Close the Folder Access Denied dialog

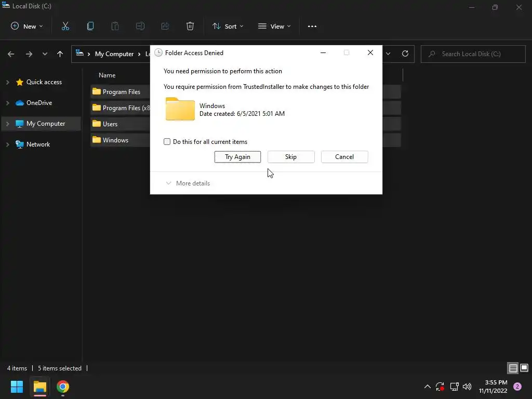point(370,52)
